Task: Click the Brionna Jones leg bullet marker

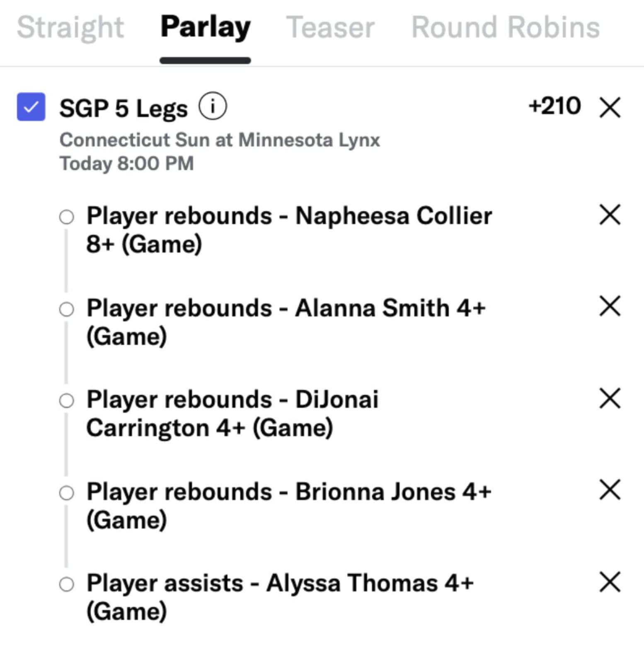Action: click(x=66, y=493)
